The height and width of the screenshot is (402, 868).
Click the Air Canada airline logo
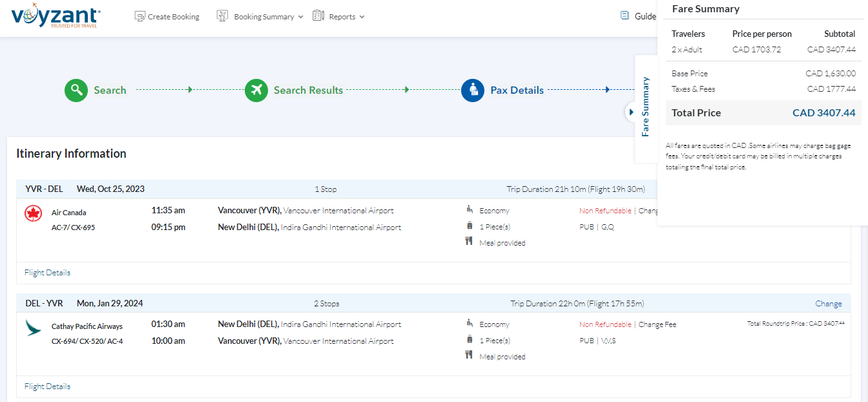33,213
